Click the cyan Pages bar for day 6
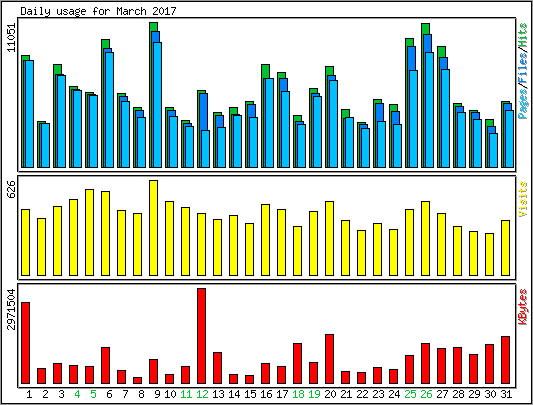The height and width of the screenshot is (405, 533). [x=109, y=110]
